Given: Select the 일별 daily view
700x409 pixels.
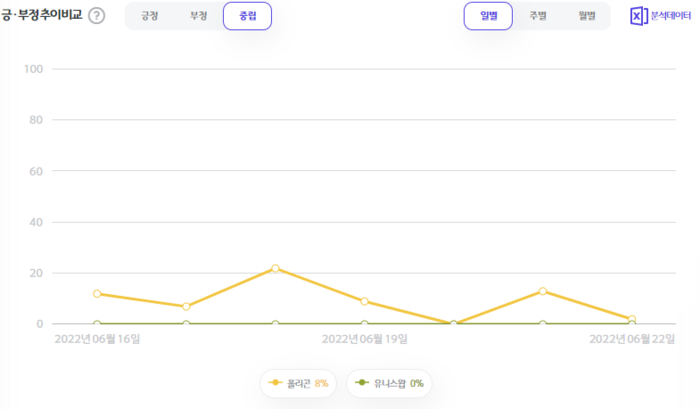Looking at the screenshot, I should [x=488, y=16].
